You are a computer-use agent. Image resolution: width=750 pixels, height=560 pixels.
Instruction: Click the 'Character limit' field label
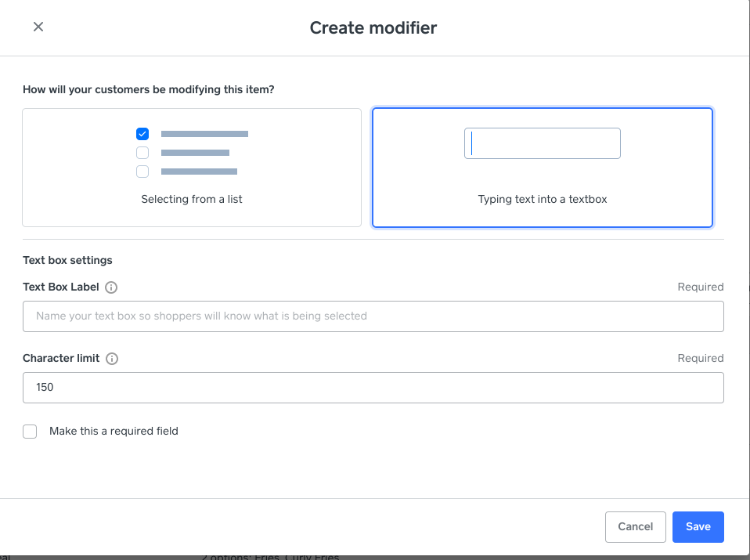click(61, 358)
